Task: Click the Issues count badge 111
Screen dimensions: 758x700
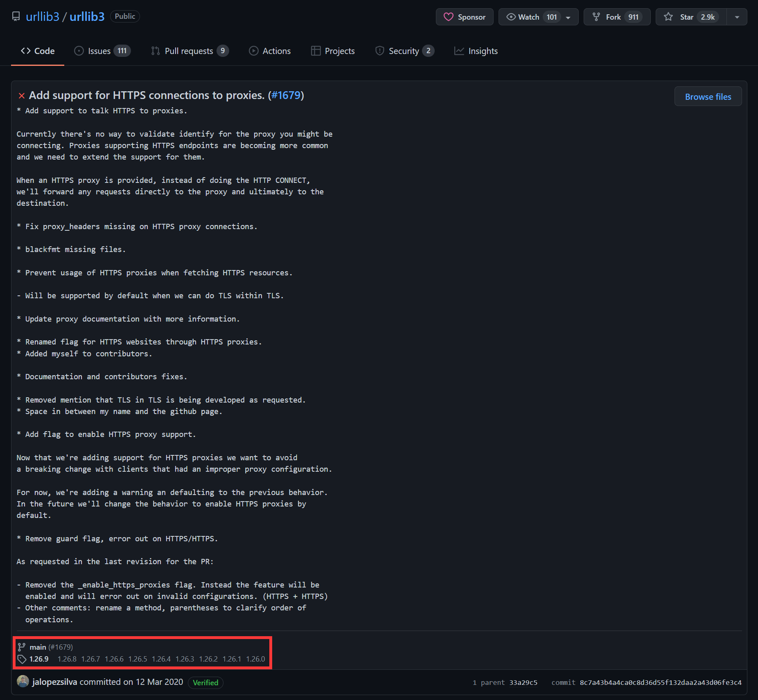Action: (x=122, y=51)
